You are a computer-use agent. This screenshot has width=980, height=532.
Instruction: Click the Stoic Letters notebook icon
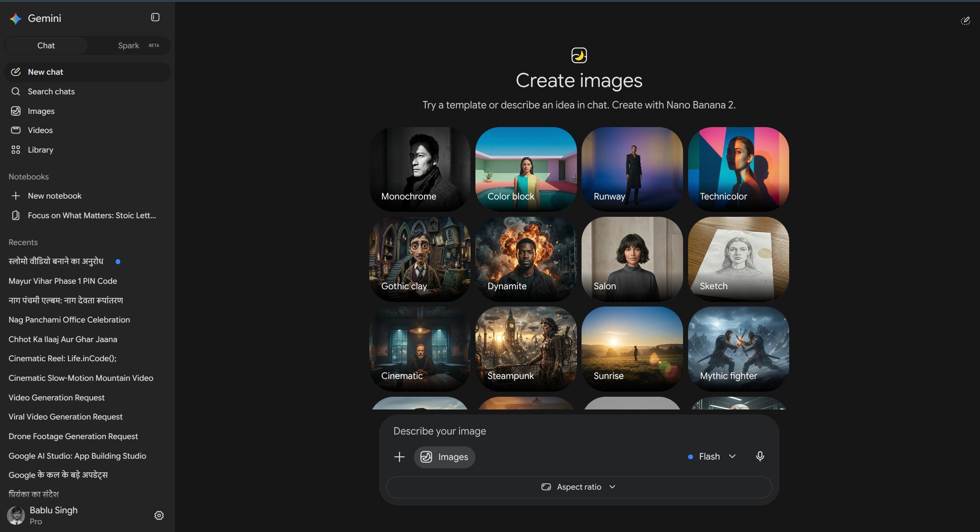coord(16,215)
